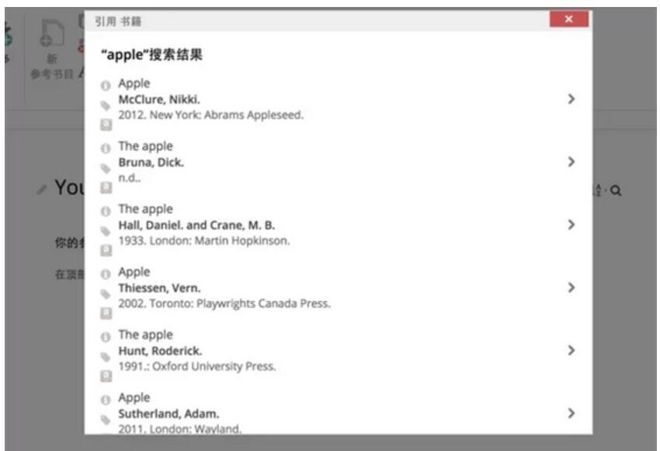Select authors Hall, Daniel. and Crane, M. B.
660x451 pixels.
point(197,225)
